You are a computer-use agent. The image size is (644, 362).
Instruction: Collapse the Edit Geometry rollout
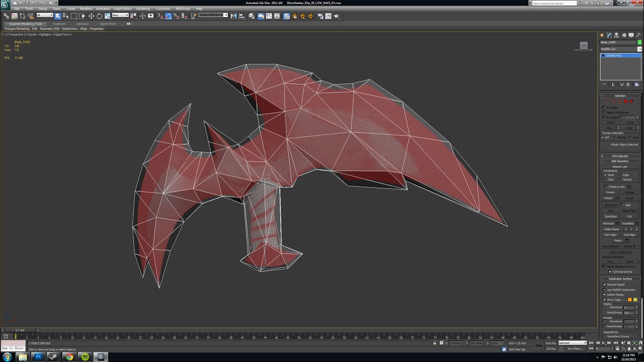point(620,161)
